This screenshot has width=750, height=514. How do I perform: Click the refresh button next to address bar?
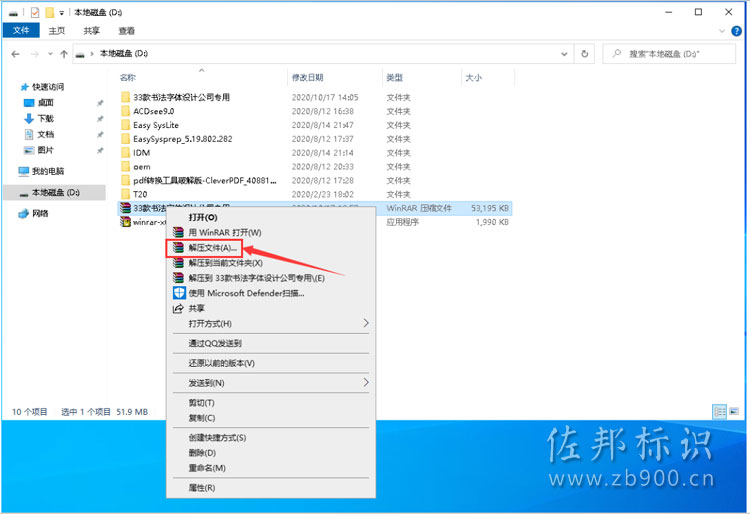pos(585,54)
